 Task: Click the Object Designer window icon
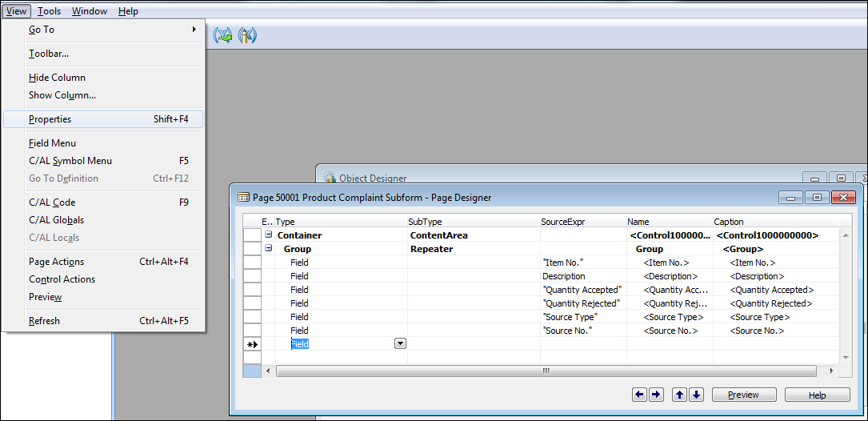[x=330, y=178]
